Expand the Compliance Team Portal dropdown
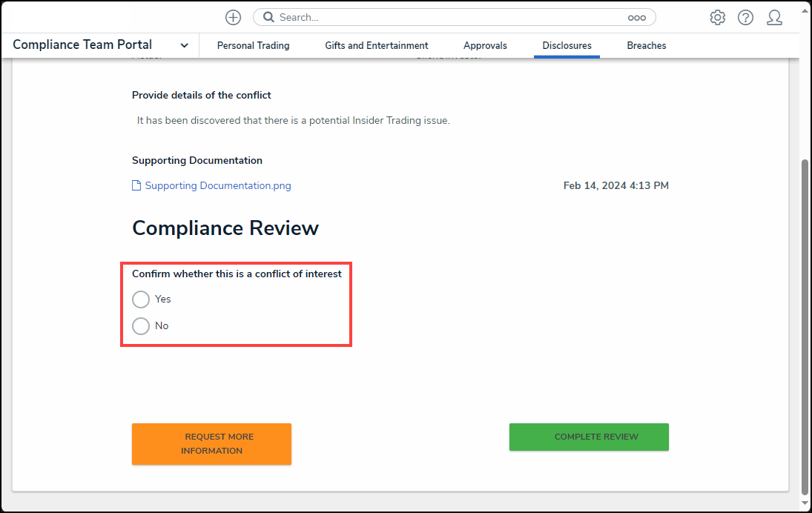812x513 pixels. pos(183,44)
